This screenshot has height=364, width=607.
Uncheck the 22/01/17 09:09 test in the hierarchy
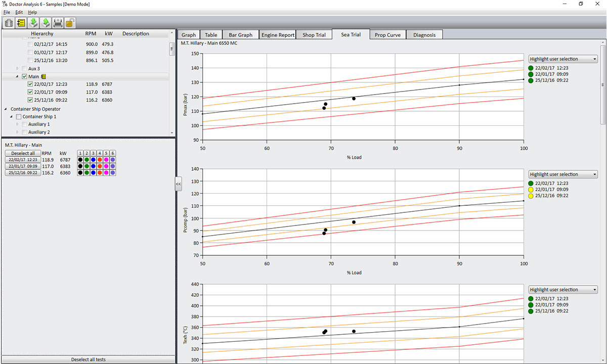(30, 92)
